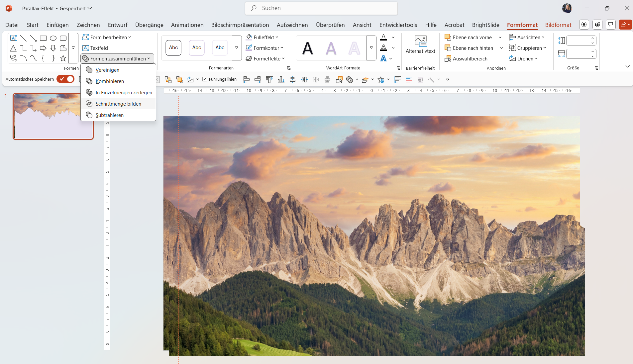Open the Einfügen ribbon tab
This screenshot has height=364, width=633.
[57, 25]
